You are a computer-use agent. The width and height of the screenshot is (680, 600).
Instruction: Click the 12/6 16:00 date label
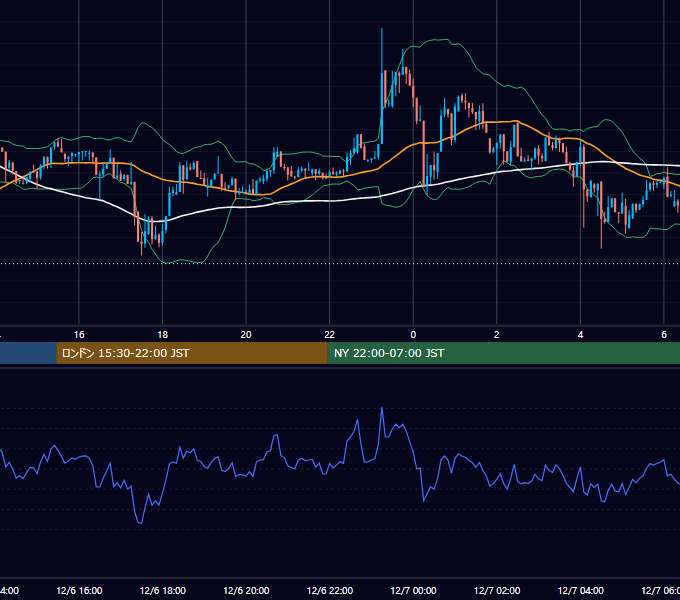coord(79,590)
